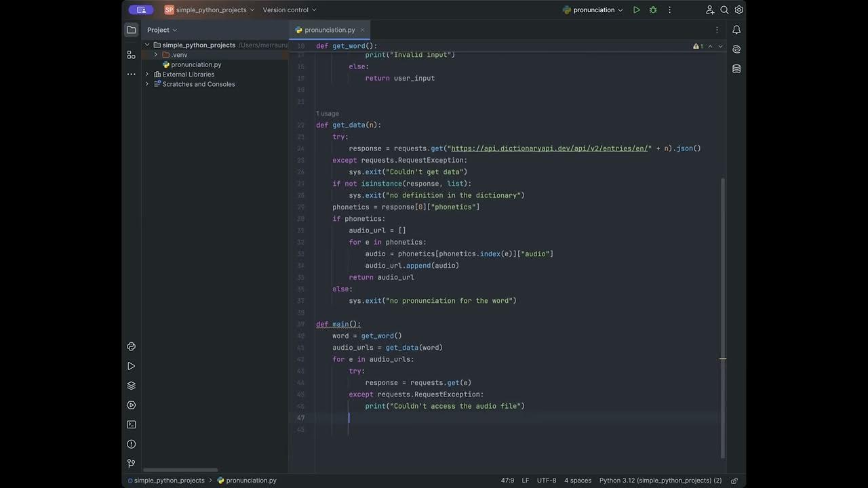Change the UTF-8 file encoding
This screenshot has width=868, height=488.
(x=547, y=481)
